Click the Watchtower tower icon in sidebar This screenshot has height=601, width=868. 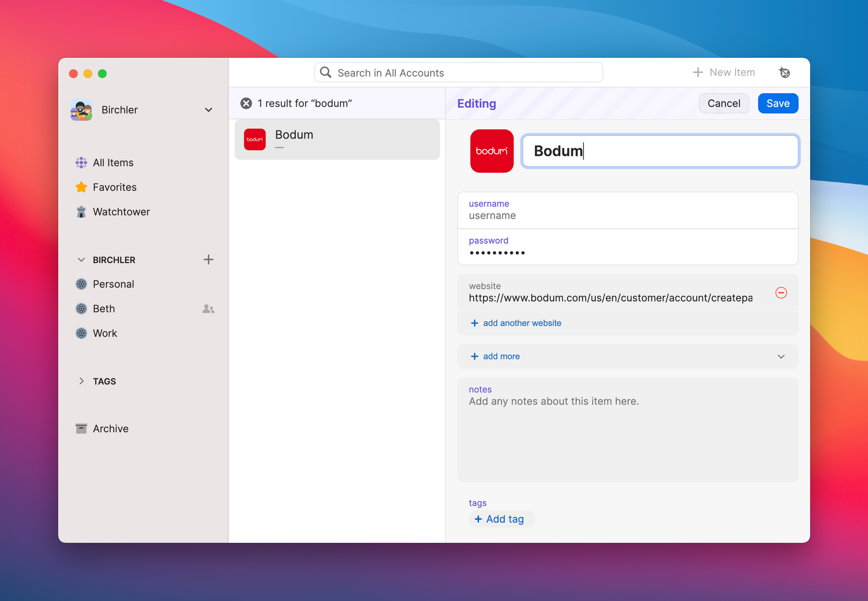point(81,212)
